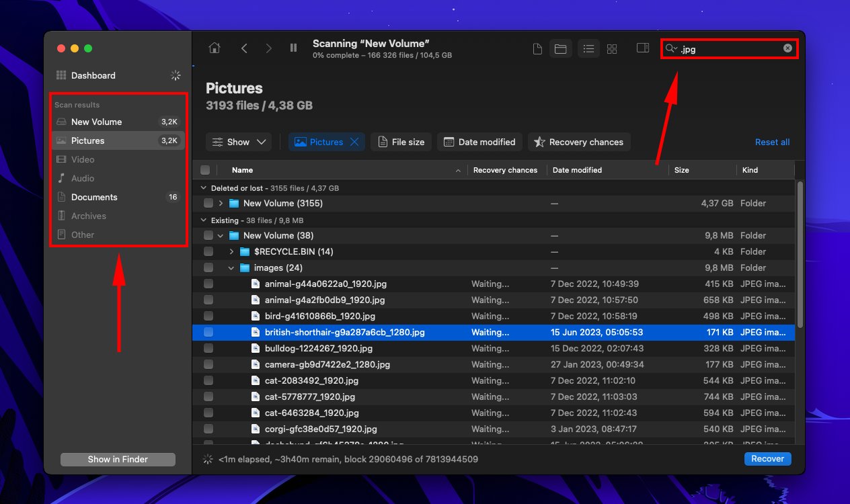The image size is (850, 504).
Task: Select New Volume in scan results
Action: click(x=118, y=122)
